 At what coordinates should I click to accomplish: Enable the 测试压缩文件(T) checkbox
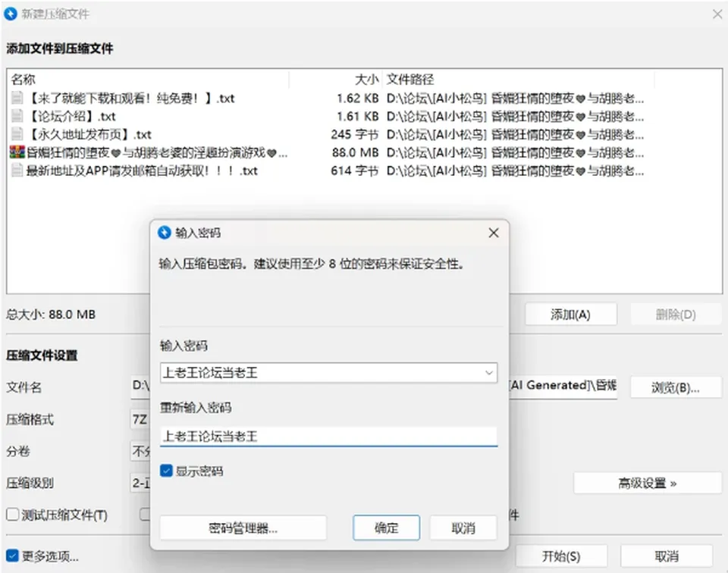pyautogui.click(x=13, y=514)
